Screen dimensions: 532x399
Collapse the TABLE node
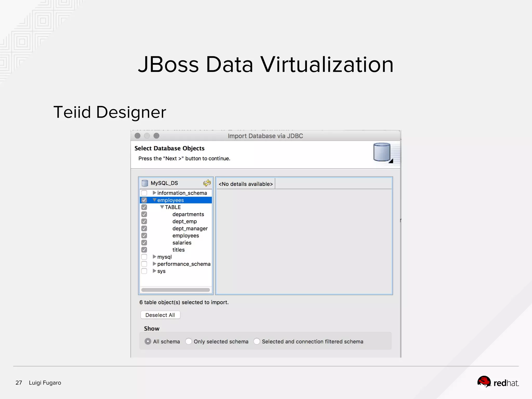point(162,207)
